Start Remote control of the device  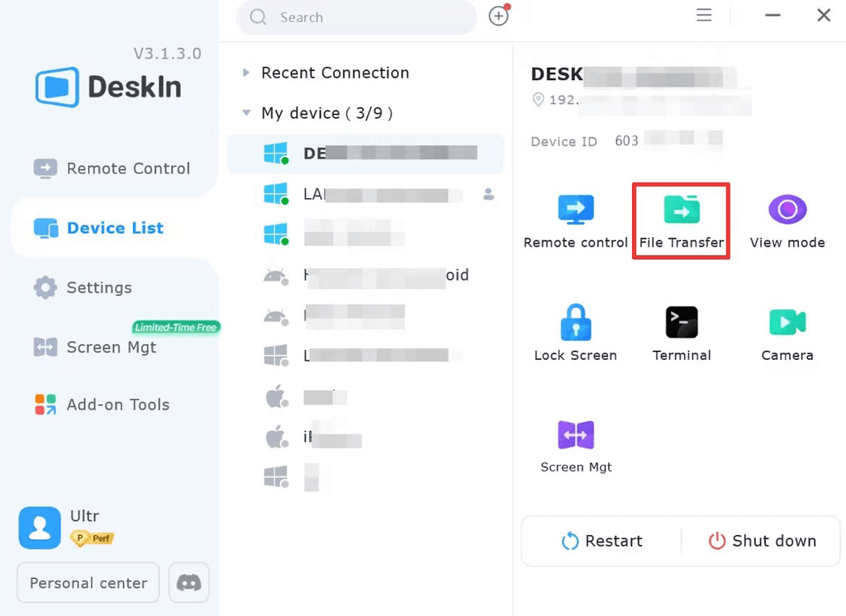click(575, 219)
